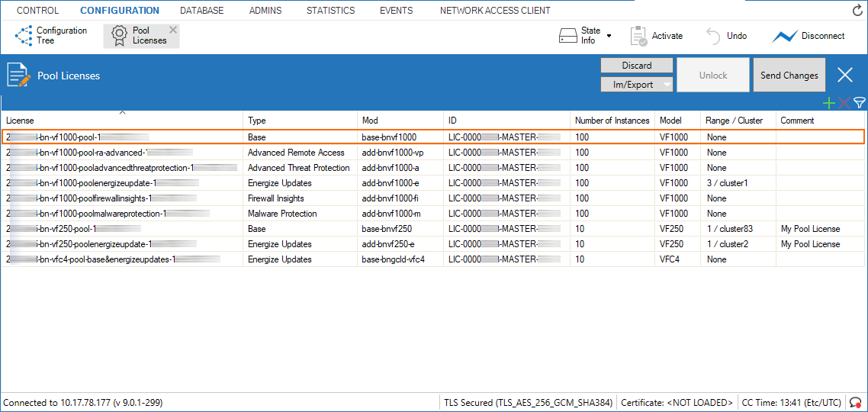Viewport: 868px width, 412px height.
Task: Sort by the Type column header
Action: tap(300, 121)
